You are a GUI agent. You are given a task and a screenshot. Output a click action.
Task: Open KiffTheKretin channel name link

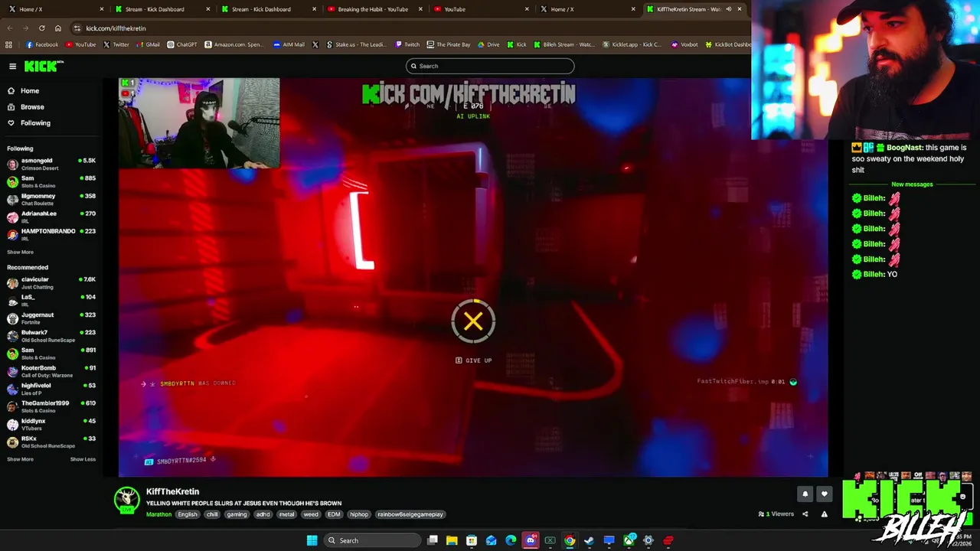(x=172, y=492)
